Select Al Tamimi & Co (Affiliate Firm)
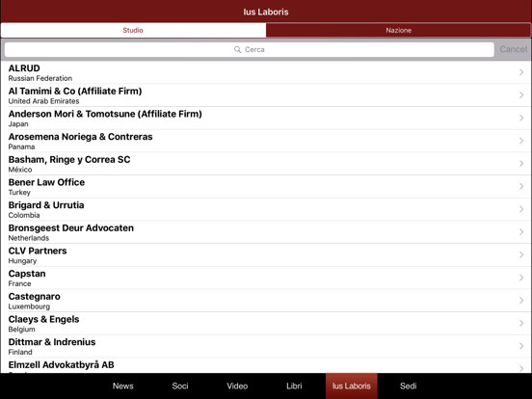This screenshot has height=399, width=532. 75,92
